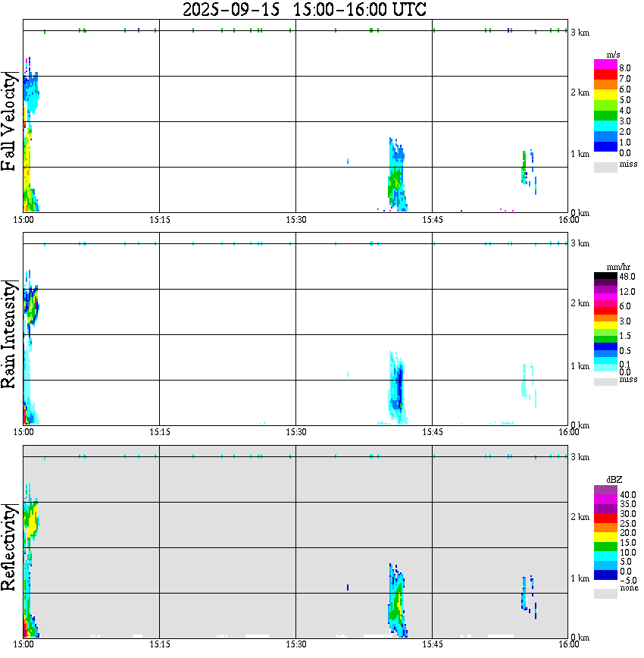Click the '15:15' label under the Fall Velocity plot
This screenshot has height=658, width=644.
(160, 220)
